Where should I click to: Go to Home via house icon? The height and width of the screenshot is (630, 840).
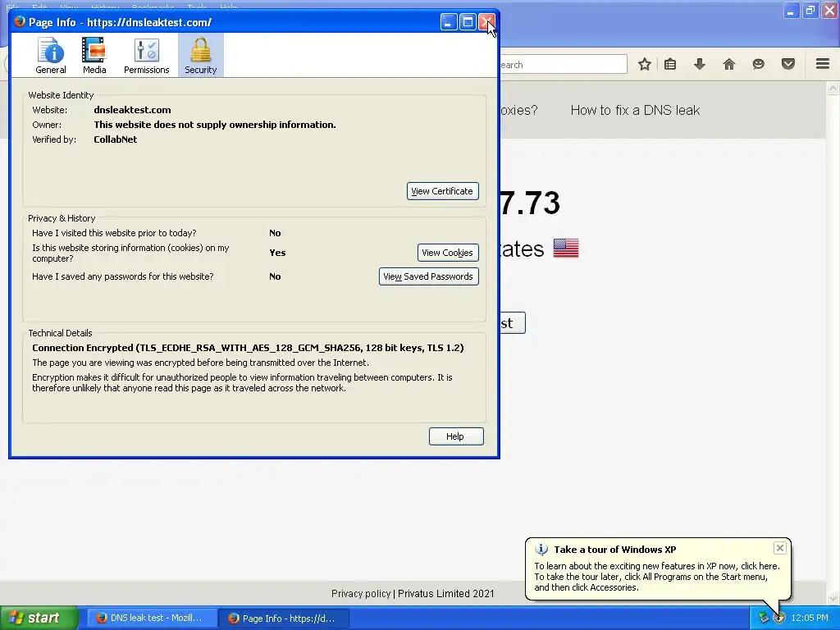point(728,64)
